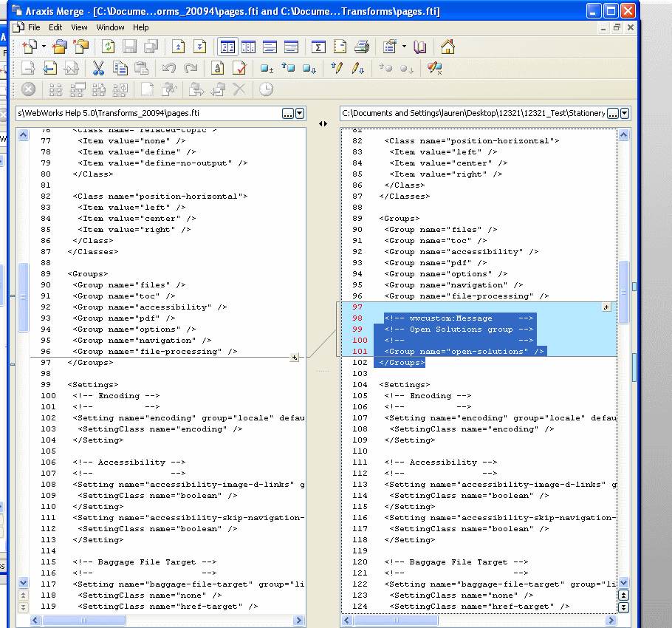This screenshot has width=672, height=628.
Task: Toggle two-way vertical comparison layout
Action: (227, 47)
